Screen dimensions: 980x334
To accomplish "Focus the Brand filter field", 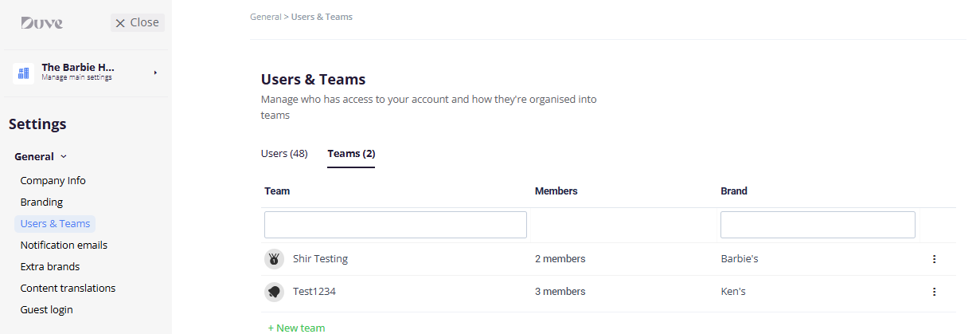I will pos(818,225).
